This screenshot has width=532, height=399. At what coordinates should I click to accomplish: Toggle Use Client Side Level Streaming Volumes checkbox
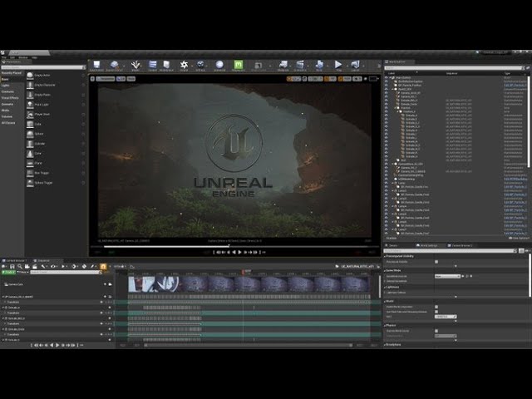(436, 312)
